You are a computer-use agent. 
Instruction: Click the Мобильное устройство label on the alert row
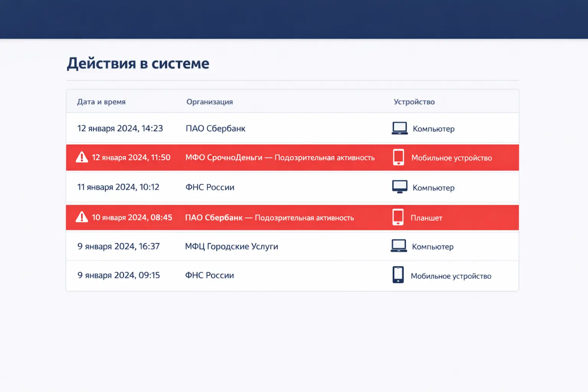point(451,157)
